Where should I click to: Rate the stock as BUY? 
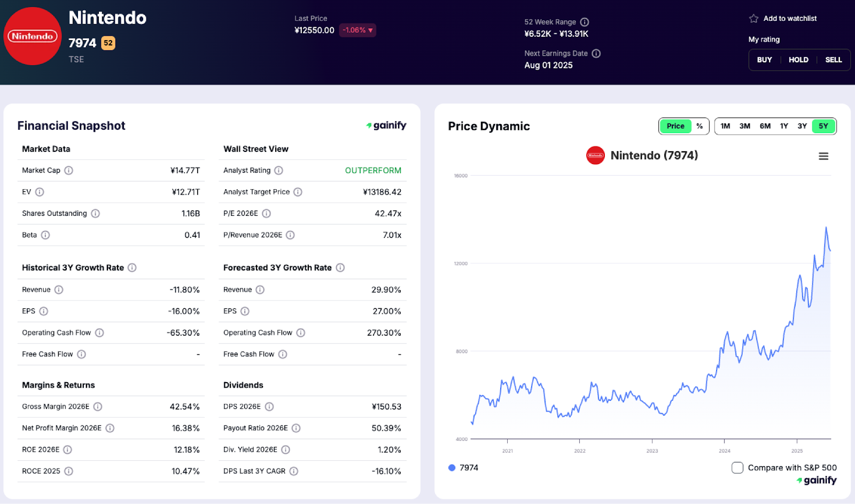(765, 60)
